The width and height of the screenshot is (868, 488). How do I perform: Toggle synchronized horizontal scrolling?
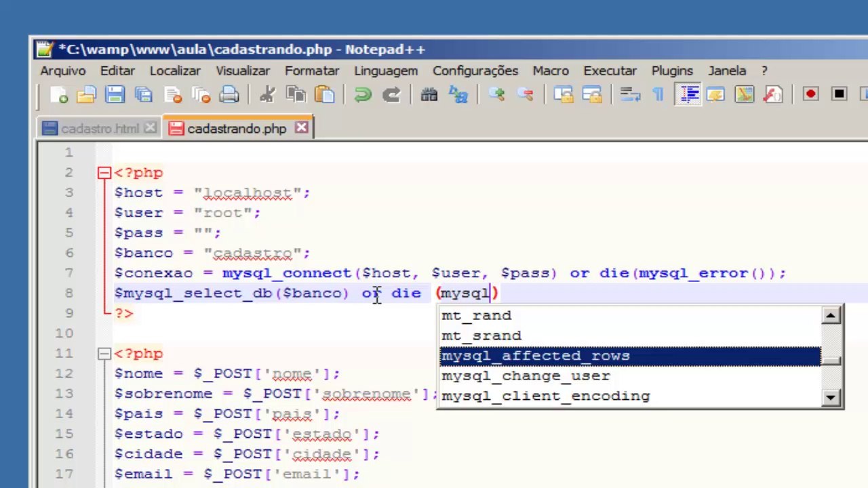[x=592, y=94]
